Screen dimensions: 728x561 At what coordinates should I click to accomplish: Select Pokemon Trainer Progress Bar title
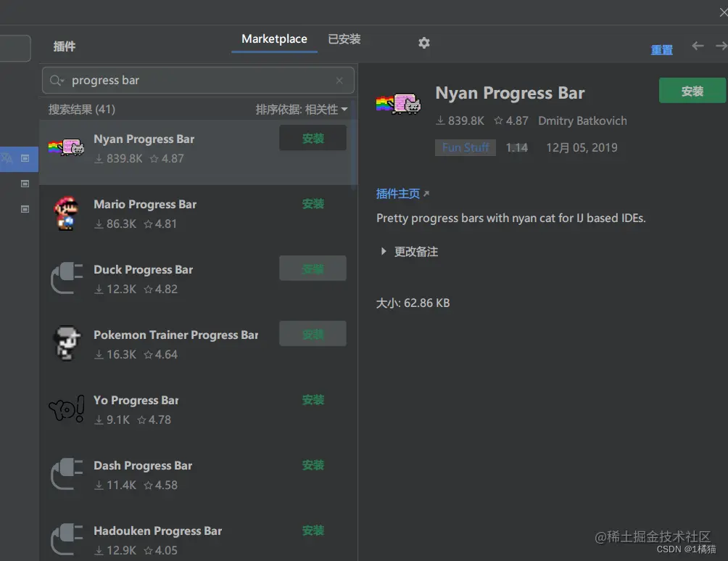(x=176, y=335)
